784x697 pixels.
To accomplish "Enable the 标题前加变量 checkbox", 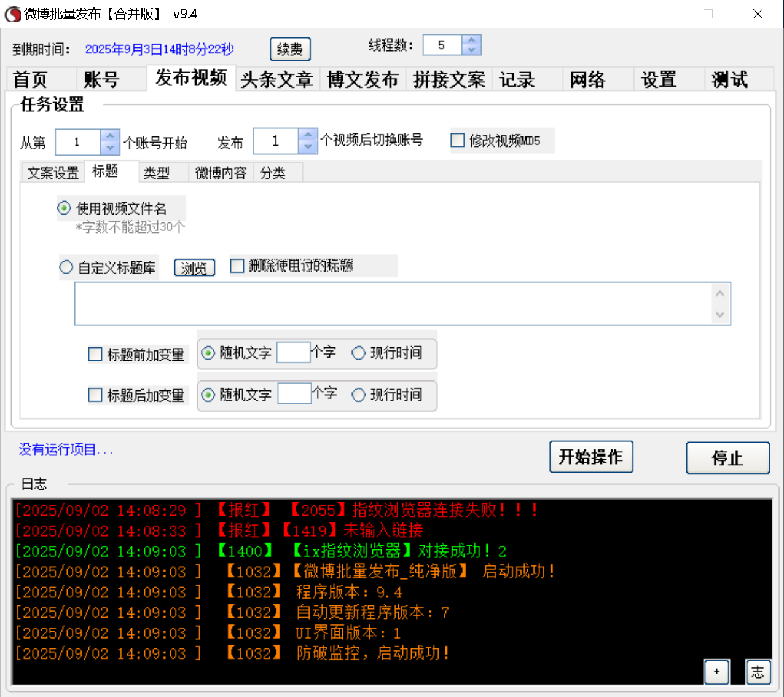I will tap(95, 353).
